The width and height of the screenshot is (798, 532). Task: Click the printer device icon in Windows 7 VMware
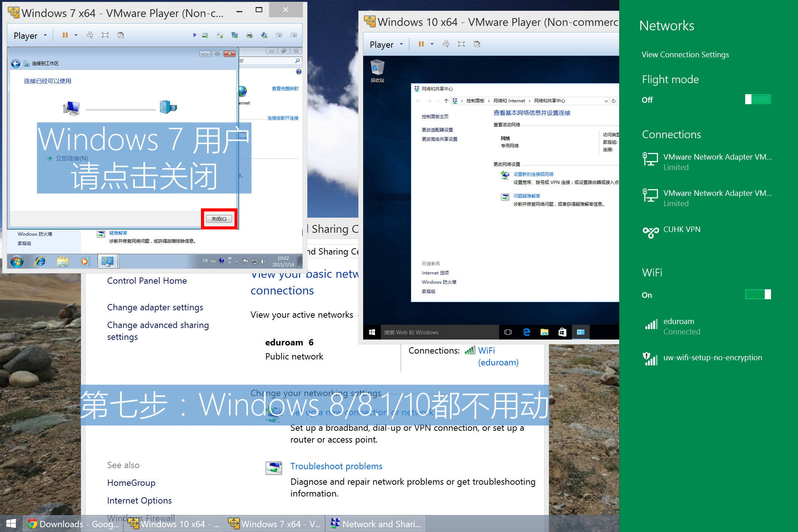[x=249, y=35]
